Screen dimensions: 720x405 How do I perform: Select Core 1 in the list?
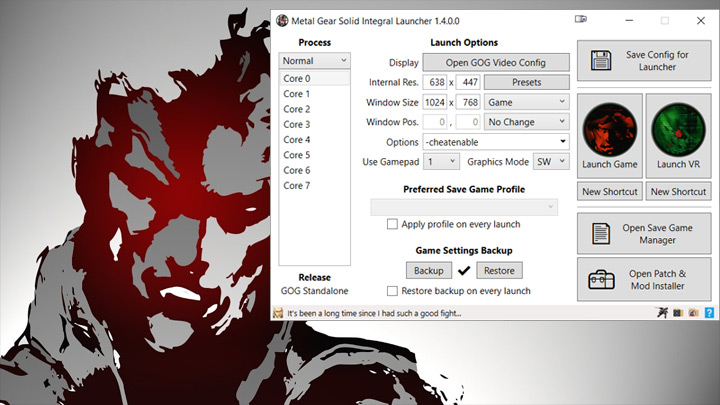315,94
